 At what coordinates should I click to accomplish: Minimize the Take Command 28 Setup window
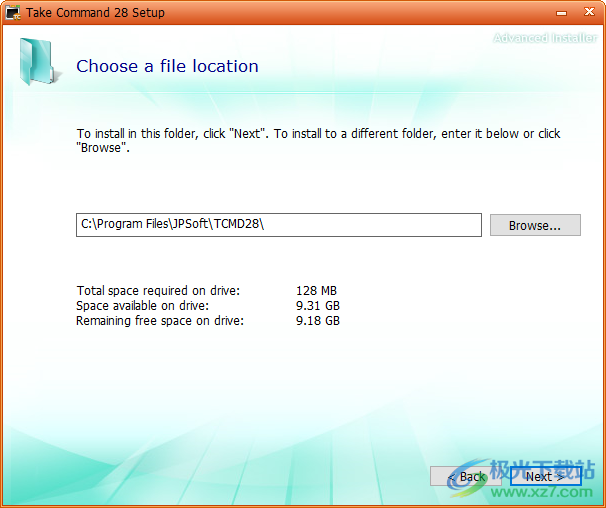[561, 13]
